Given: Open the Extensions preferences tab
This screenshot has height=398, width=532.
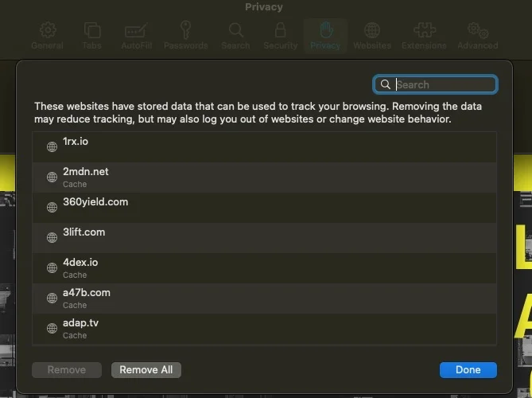Looking at the screenshot, I should click(x=424, y=36).
